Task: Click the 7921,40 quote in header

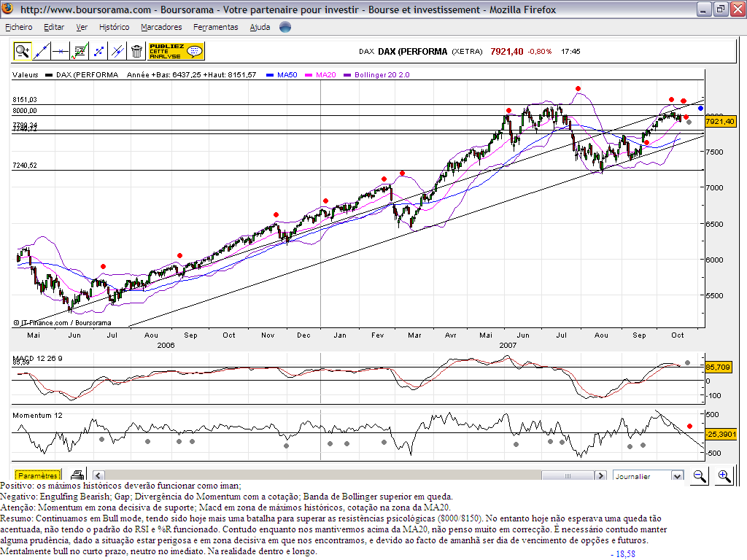Action: pyautogui.click(x=507, y=52)
